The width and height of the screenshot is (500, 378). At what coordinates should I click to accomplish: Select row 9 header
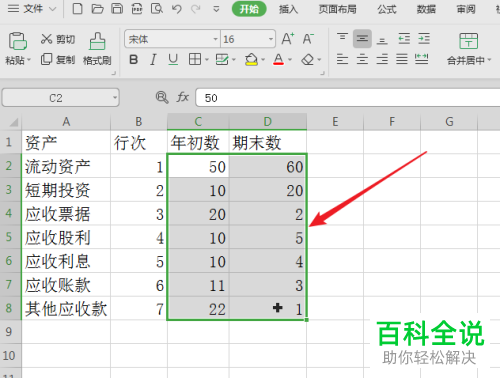click(x=10, y=332)
